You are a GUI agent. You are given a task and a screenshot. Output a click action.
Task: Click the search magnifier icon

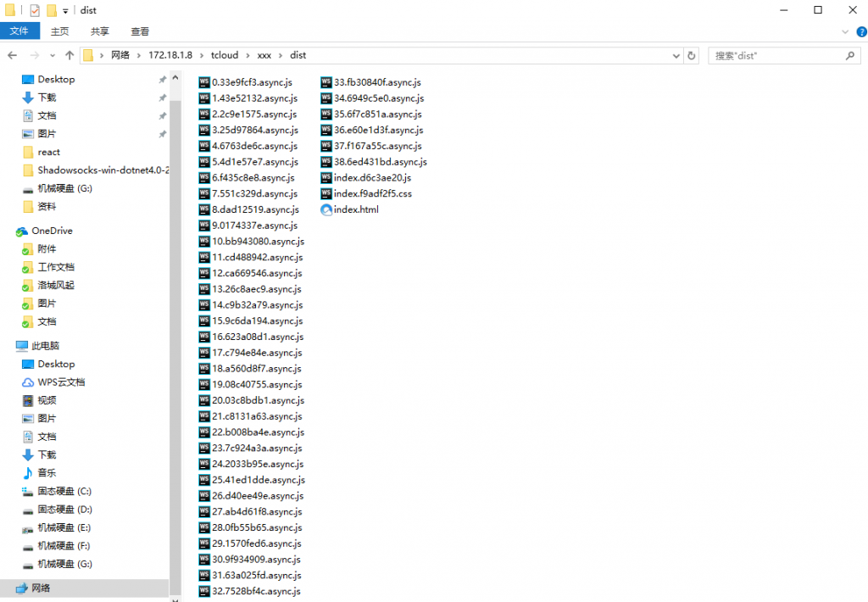849,55
